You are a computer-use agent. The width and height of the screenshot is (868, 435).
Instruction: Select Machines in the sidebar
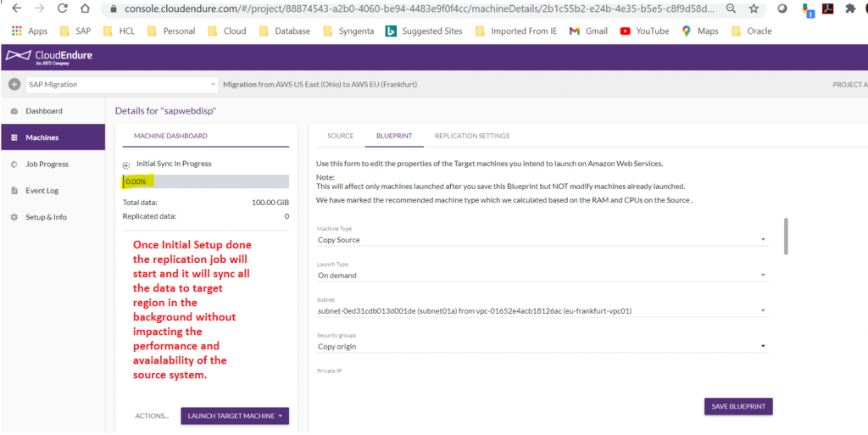(x=53, y=137)
